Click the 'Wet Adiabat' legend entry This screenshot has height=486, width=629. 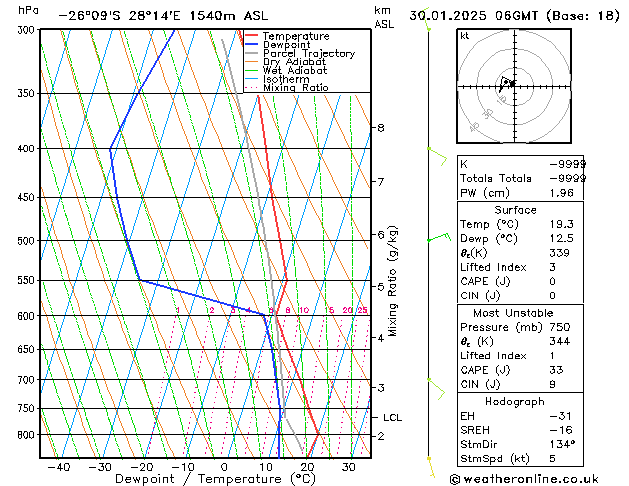coord(295,70)
